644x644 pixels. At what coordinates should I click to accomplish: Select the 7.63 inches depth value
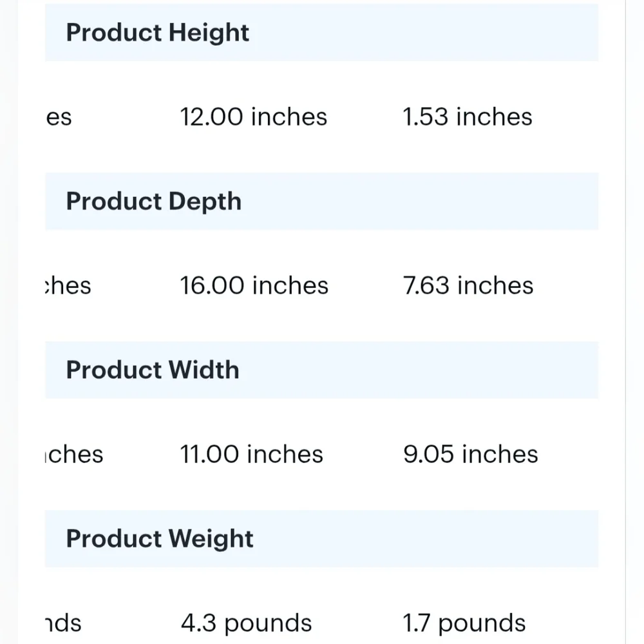[x=468, y=285]
